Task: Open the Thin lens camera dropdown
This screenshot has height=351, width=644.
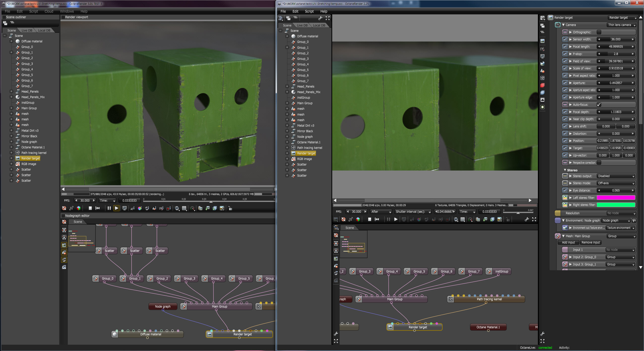Action: coord(621,25)
